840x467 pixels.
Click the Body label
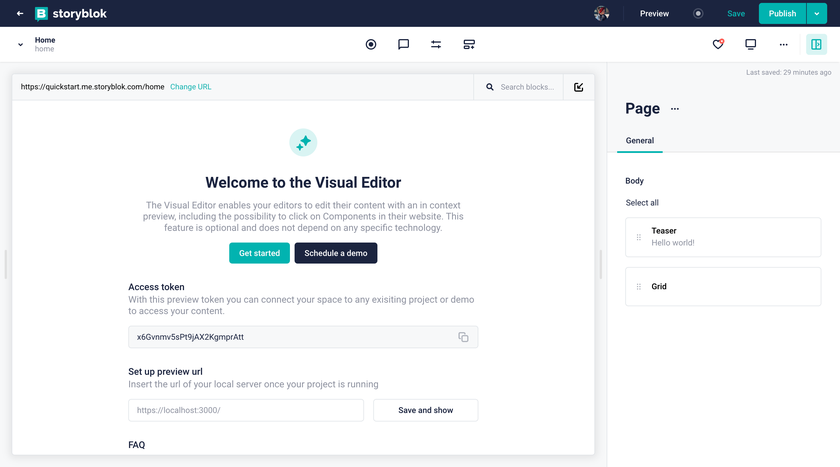click(x=634, y=181)
